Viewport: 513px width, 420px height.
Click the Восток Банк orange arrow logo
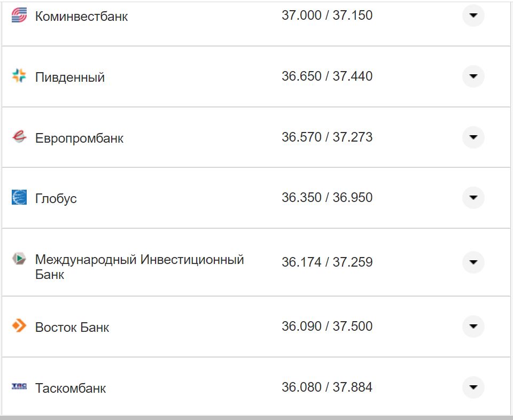(19, 326)
